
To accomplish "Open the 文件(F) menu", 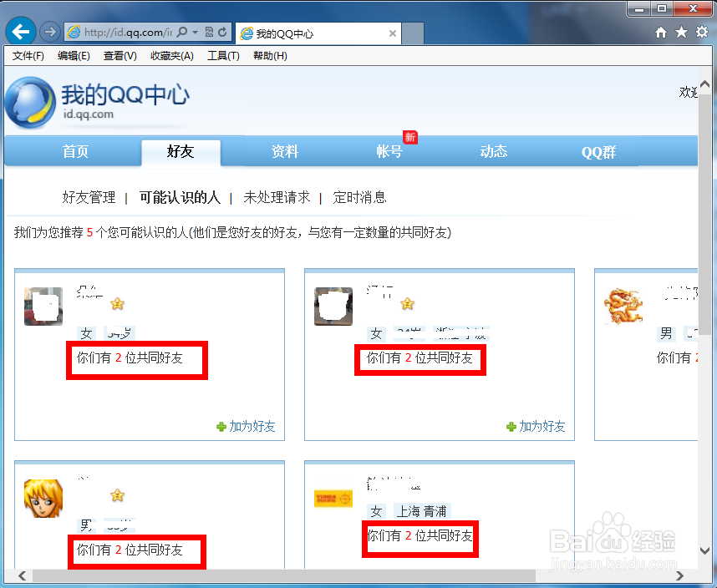I will (28, 56).
